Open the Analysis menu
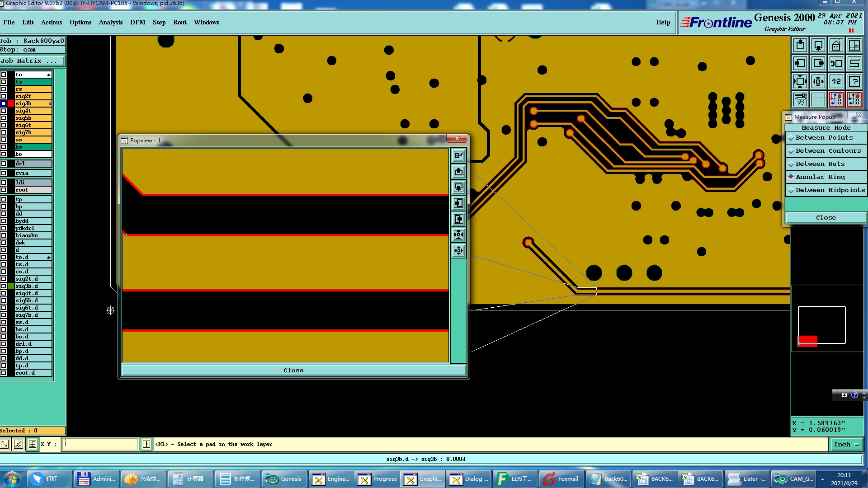This screenshot has width=868, height=488. pos(110,23)
